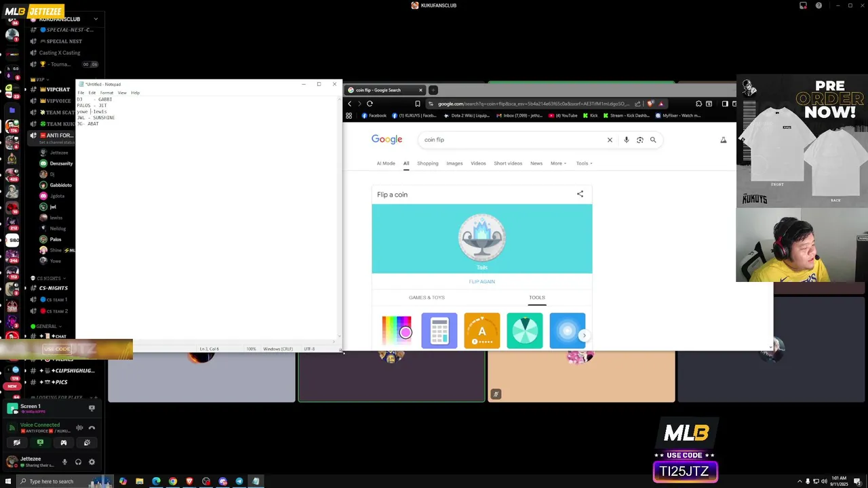The width and height of the screenshot is (868, 488).
Task: Click the flipped coin image
Action: [482, 237]
